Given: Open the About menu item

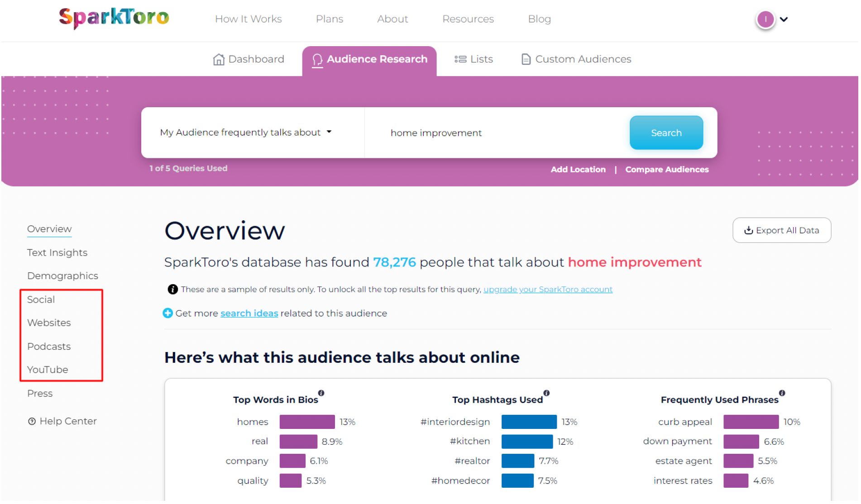Looking at the screenshot, I should coord(392,19).
